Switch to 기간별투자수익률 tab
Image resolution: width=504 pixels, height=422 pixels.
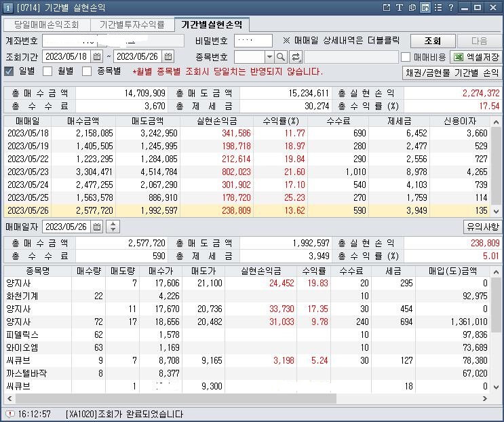(x=132, y=24)
